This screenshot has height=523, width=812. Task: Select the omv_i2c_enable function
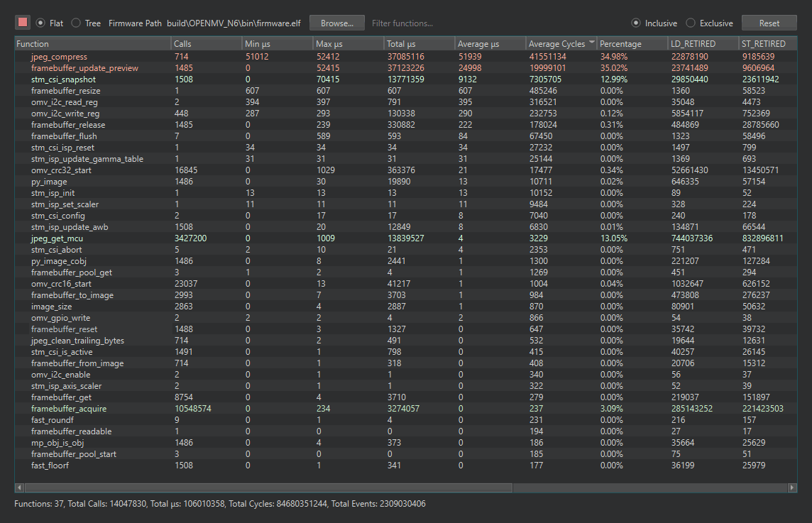pyautogui.click(x=406, y=375)
